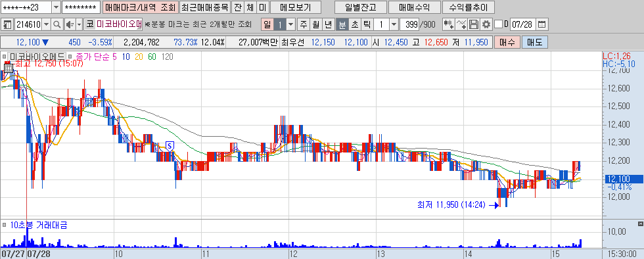Open the 매매수익 tab
The width and height of the screenshot is (644, 259).
coord(415,7)
